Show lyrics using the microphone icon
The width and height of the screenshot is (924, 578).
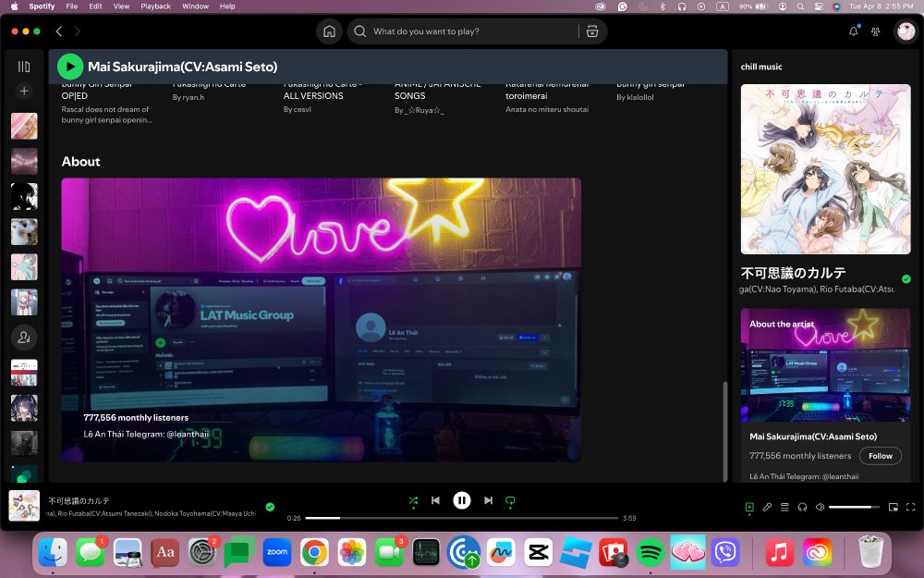pyautogui.click(x=767, y=507)
